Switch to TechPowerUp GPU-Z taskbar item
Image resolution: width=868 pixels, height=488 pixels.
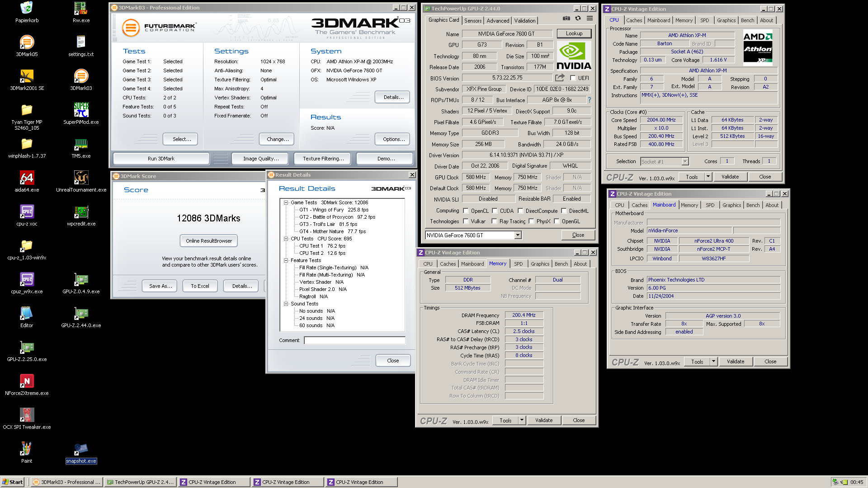141,482
